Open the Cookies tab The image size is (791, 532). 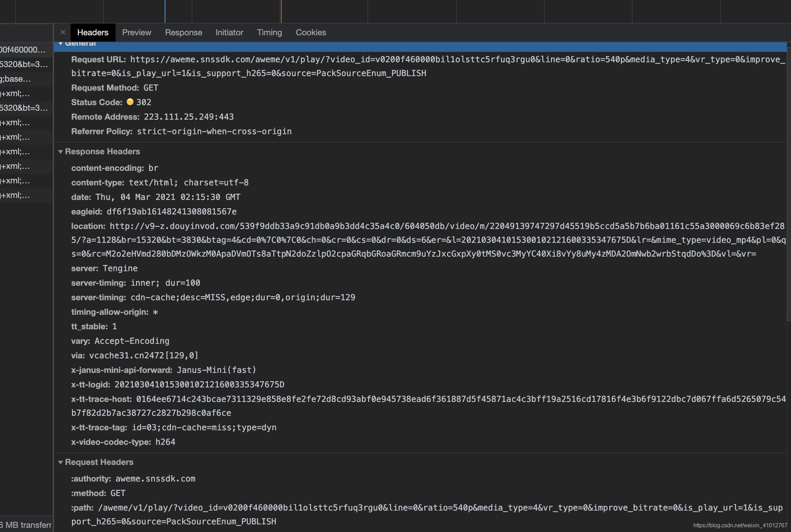(x=311, y=33)
